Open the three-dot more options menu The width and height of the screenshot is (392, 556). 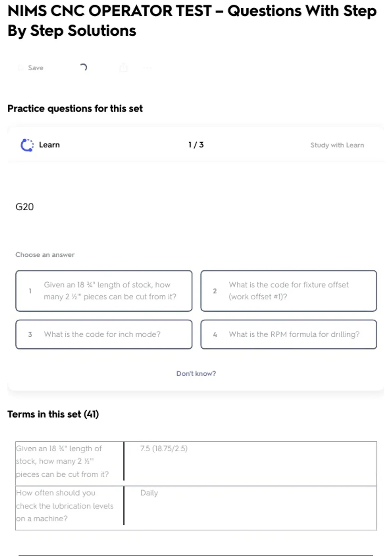coord(147,68)
